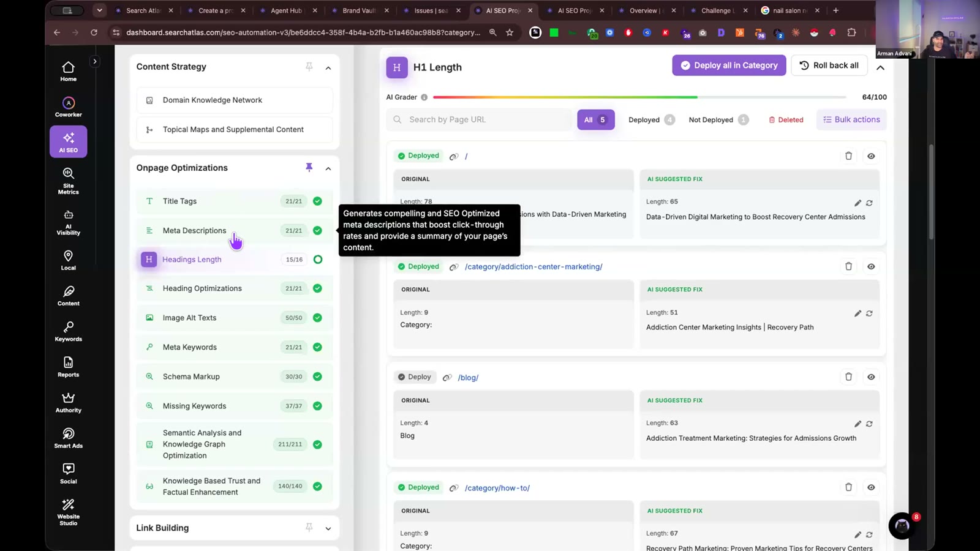Viewport: 980px width, 551px height.
Task: Regenerate the suggested fix of length 65
Action: click(869, 203)
